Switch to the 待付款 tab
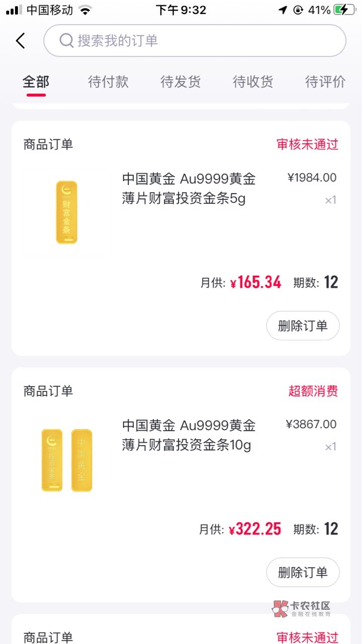 click(x=108, y=82)
